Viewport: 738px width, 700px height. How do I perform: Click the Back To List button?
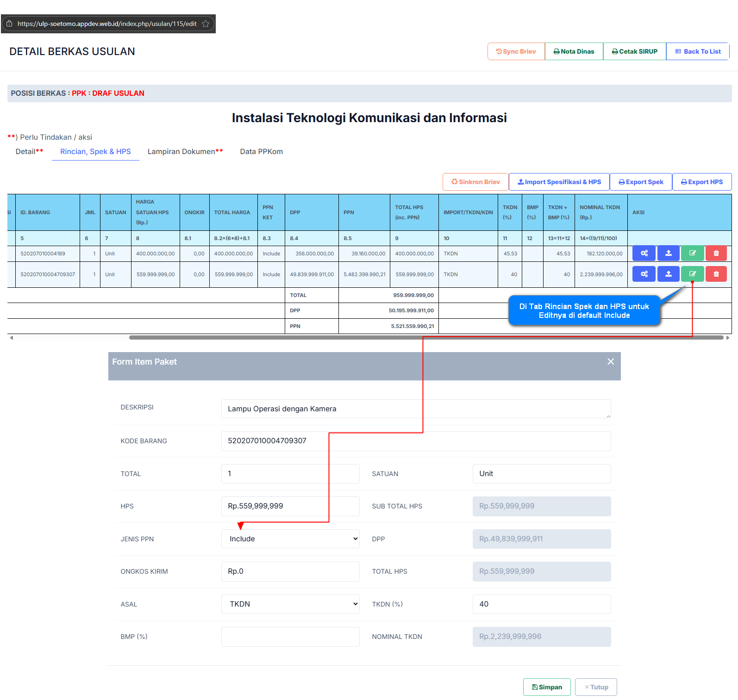698,51
